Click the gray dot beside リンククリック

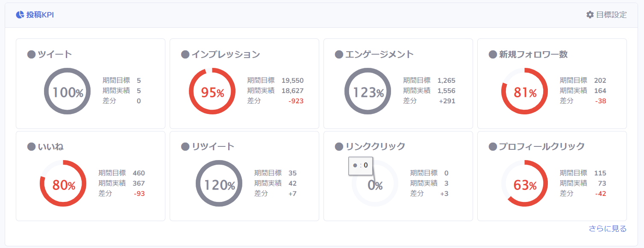pos(339,147)
